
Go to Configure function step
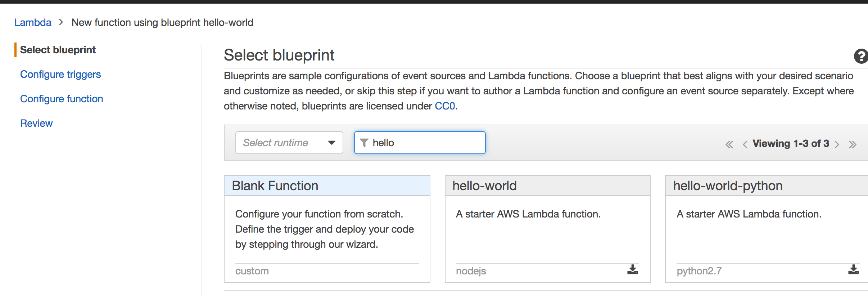pyautogui.click(x=62, y=99)
